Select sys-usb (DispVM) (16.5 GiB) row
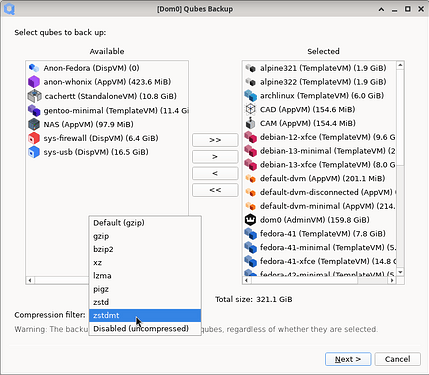Image resolution: width=429 pixels, height=375 pixels. (x=107, y=152)
